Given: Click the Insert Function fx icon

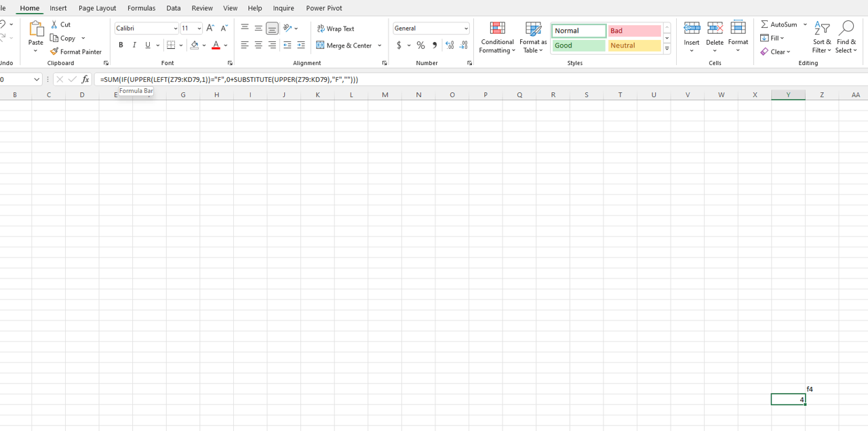Looking at the screenshot, I should coord(85,79).
